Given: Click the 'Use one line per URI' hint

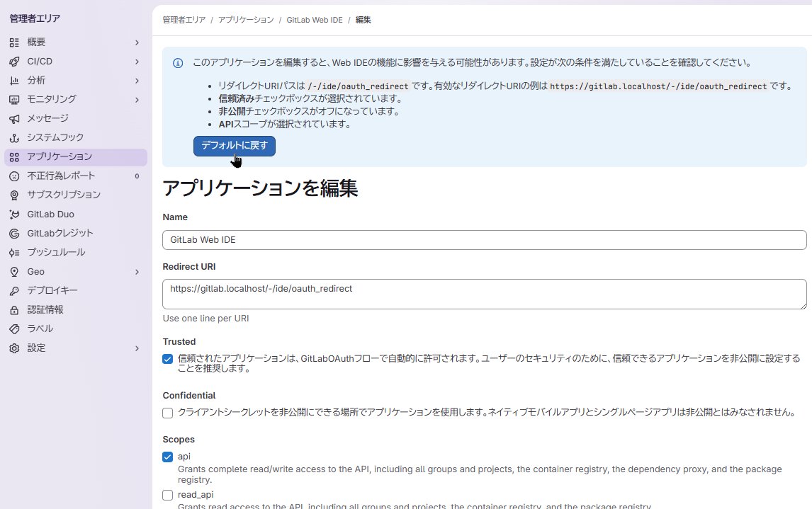Looking at the screenshot, I should (x=205, y=319).
